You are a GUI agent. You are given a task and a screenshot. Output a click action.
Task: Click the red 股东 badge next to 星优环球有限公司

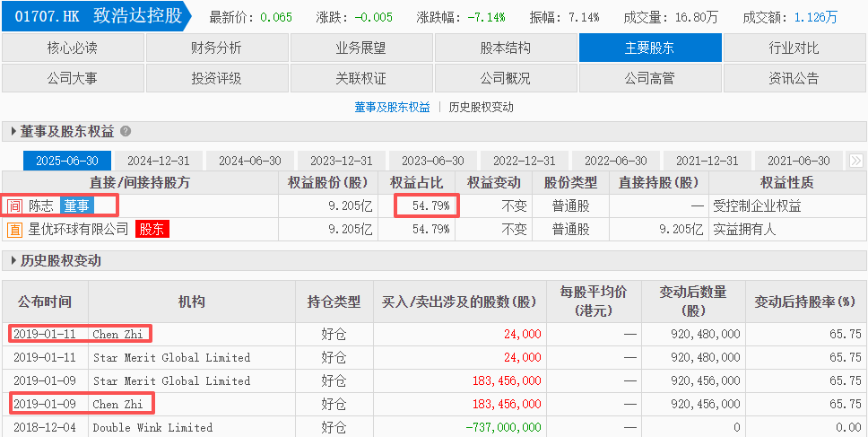(152, 229)
